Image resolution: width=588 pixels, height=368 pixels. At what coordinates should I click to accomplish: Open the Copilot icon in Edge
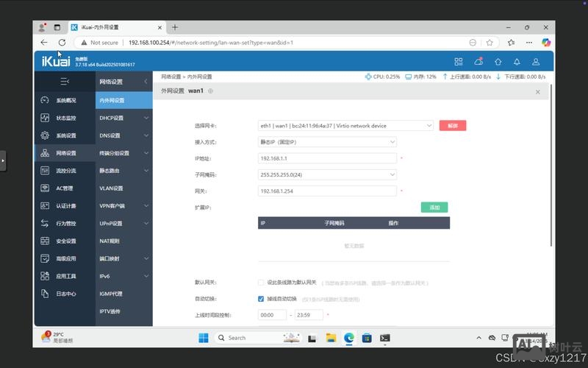(546, 43)
